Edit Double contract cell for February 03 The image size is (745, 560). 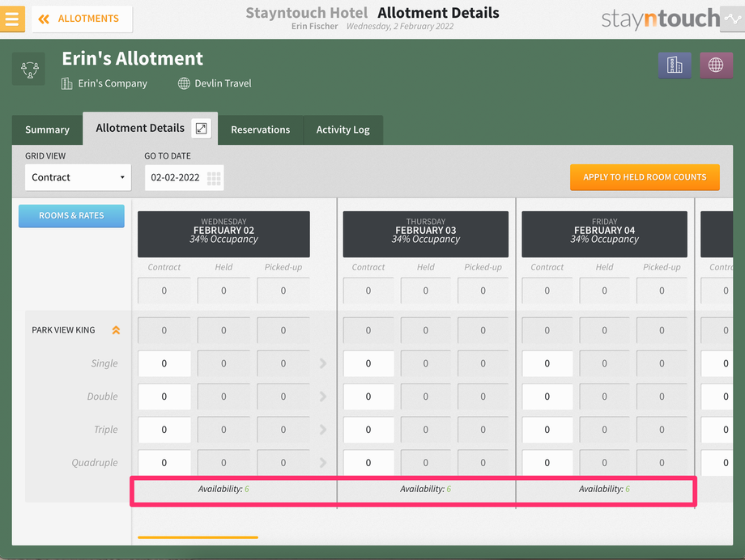click(x=368, y=397)
